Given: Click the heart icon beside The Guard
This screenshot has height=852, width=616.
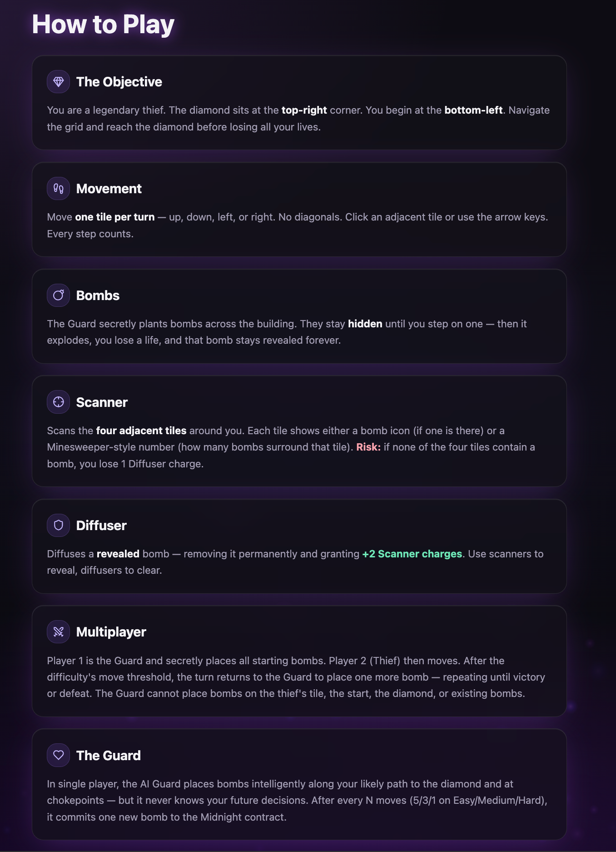Looking at the screenshot, I should [x=58, y=755].
